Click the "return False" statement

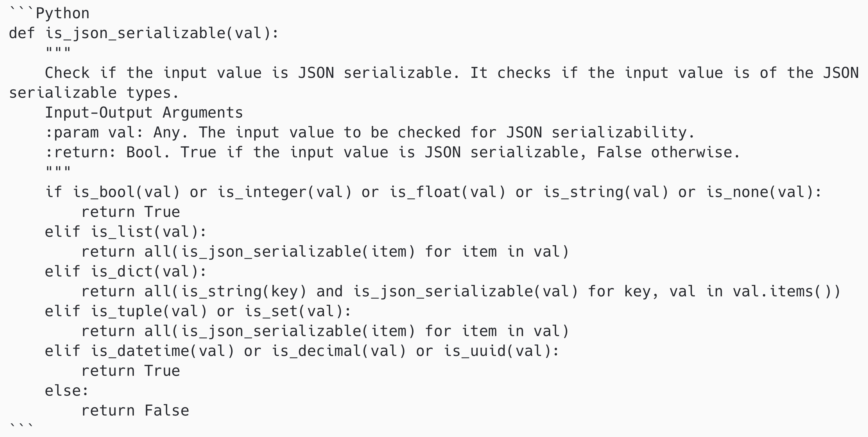[135, 411]
